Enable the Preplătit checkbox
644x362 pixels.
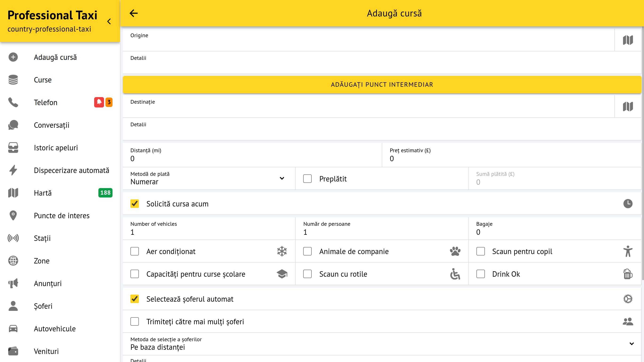[307, 179]
